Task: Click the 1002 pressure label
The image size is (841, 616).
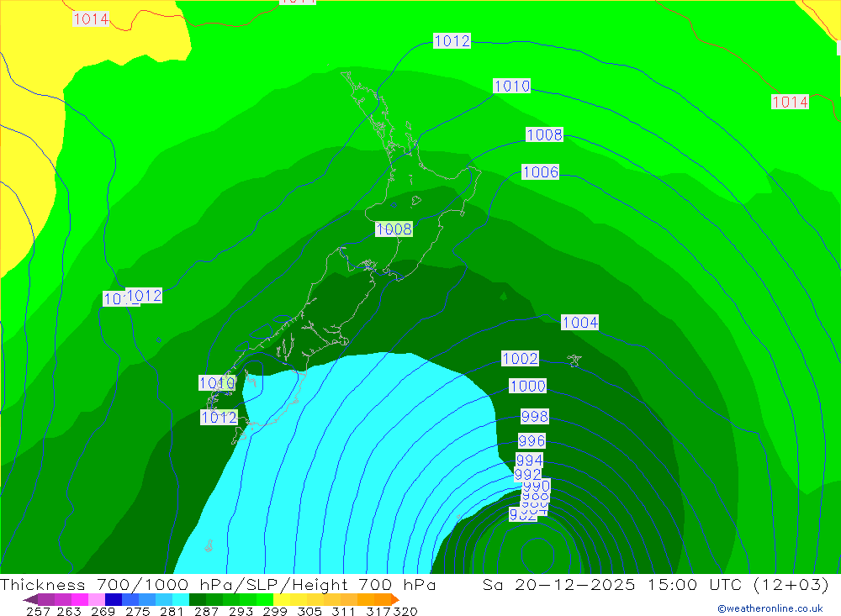Action: 521,358
